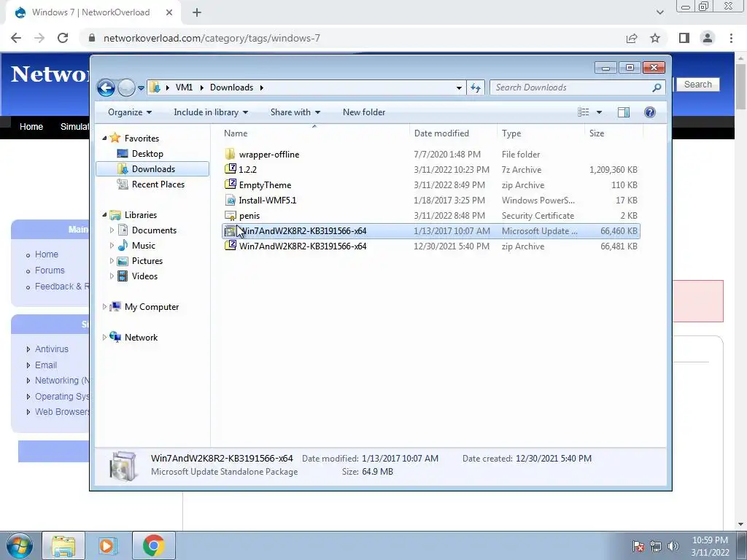The image size is (747, 560).
Task: Open Chrome profile avatar
Action: tap(708, 38)
